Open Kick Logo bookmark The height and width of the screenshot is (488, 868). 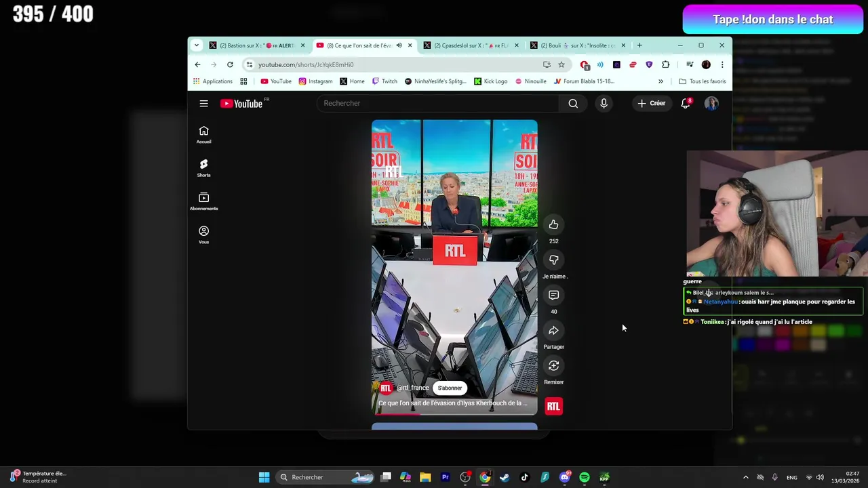[x=491, y=81]
